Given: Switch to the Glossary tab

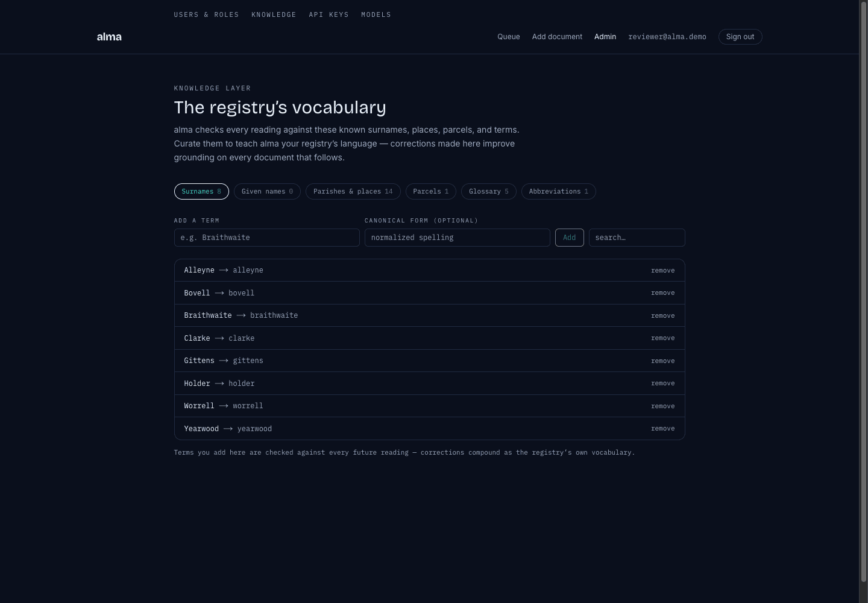Looking at the screenshot, I should pos(489,191).
